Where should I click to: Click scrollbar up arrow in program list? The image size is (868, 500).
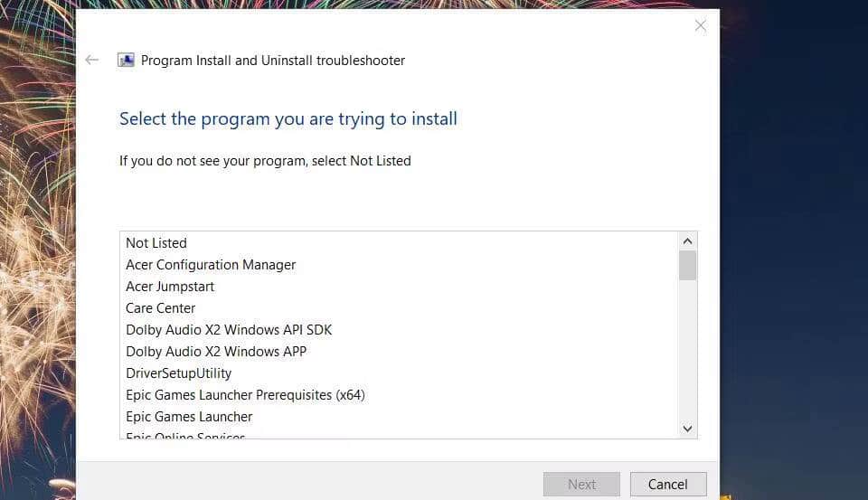pyautogui.click(x=687, y=241)
